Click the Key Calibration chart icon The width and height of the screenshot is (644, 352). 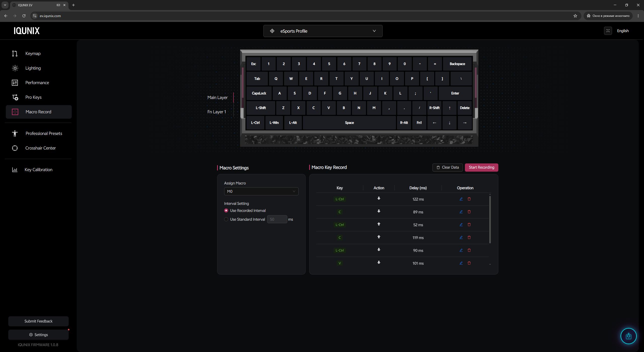15,170
